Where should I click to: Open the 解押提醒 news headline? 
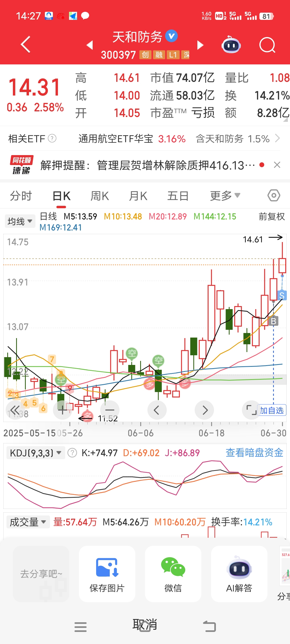148,165
